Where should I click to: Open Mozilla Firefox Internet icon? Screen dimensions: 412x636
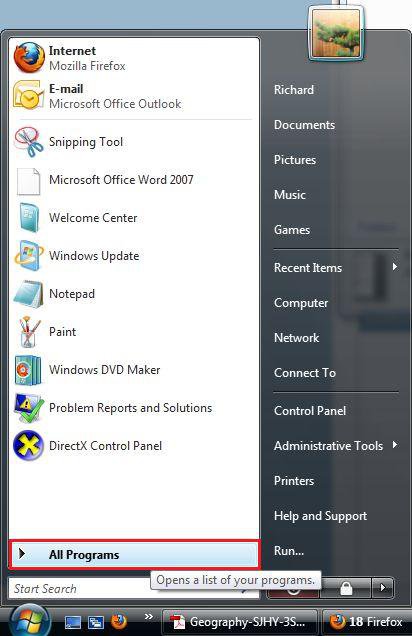click(x=28, y=58)
